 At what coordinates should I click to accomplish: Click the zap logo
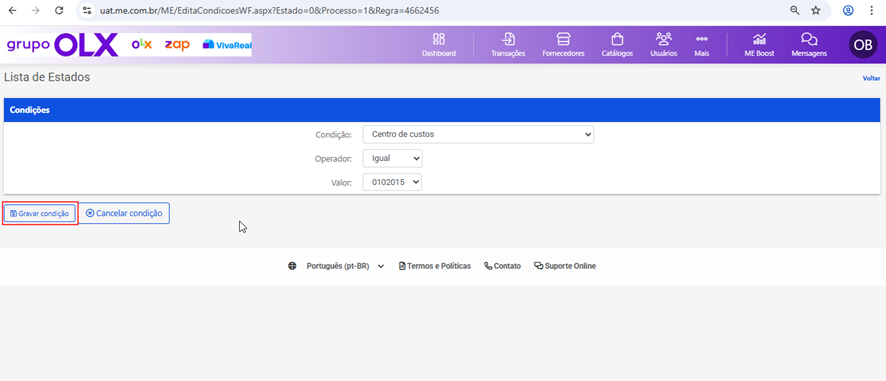(x=177, y=45)
